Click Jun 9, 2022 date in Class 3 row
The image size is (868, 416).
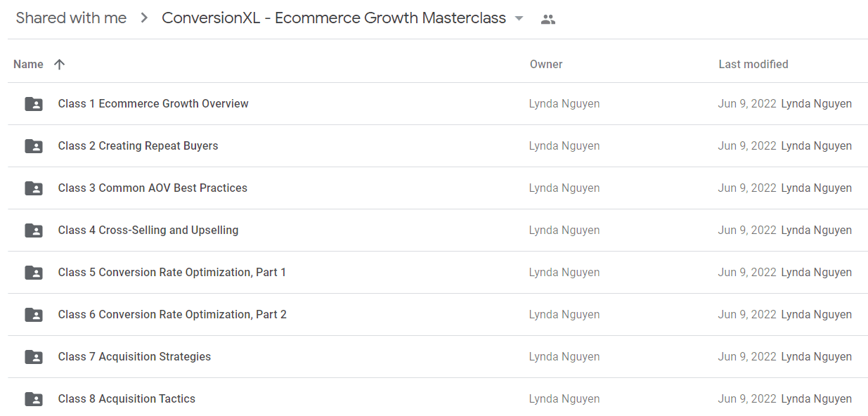747,188
